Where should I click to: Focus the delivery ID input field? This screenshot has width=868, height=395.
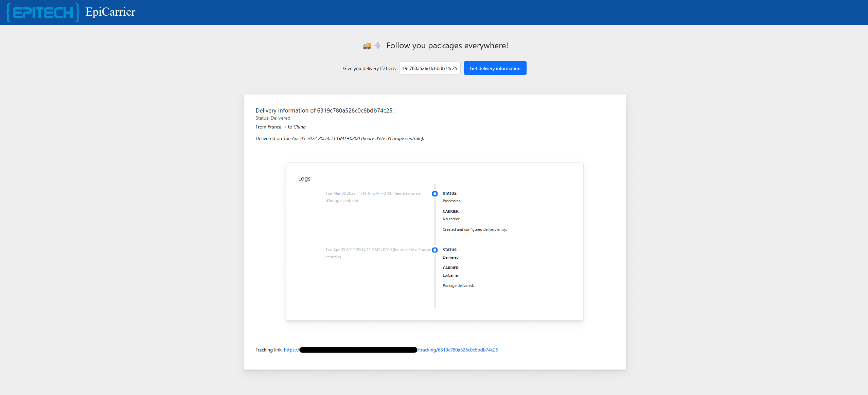[x=429, y=68]
